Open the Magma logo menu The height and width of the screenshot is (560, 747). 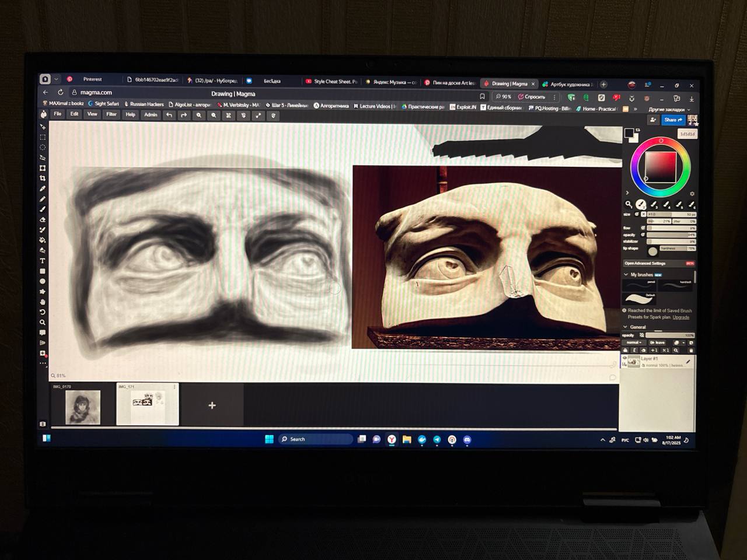43,114
